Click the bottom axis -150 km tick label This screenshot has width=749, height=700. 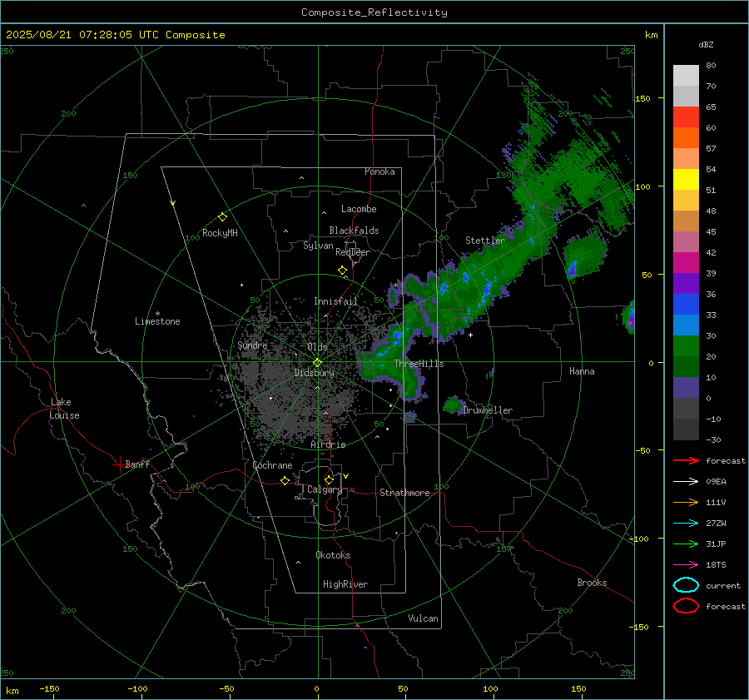49,688
